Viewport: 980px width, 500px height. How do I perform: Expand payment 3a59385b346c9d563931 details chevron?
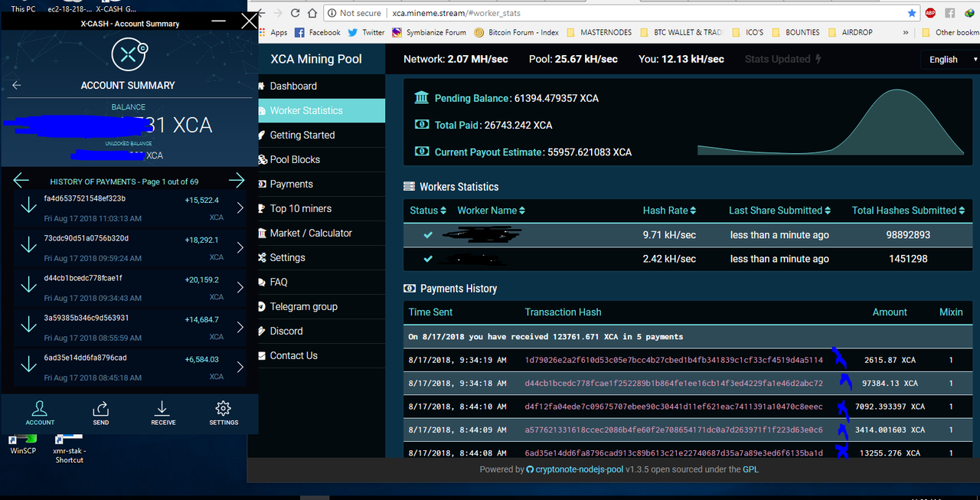(x=240, y=328)
